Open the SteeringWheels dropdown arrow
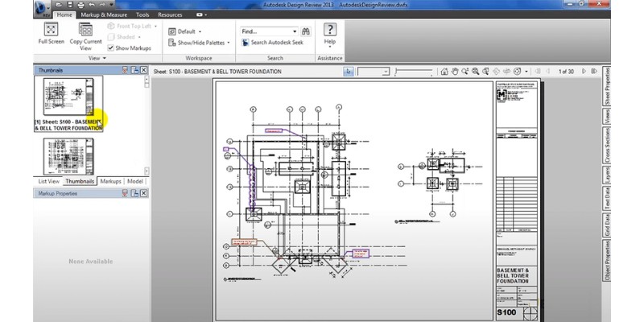 point(526,72)
